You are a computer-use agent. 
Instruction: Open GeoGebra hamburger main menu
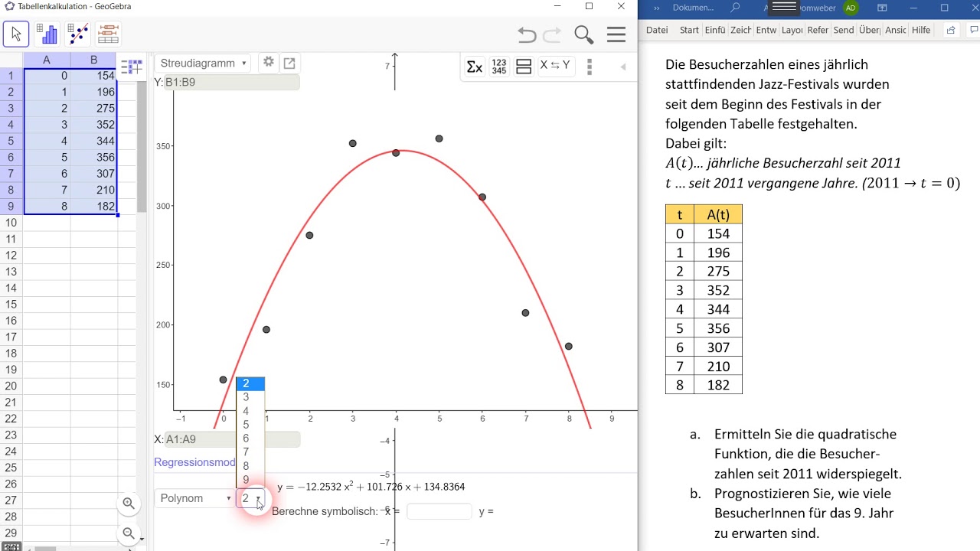point(616,35)
